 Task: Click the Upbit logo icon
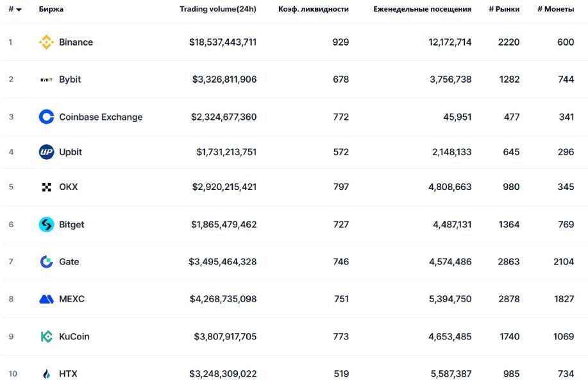46,152
